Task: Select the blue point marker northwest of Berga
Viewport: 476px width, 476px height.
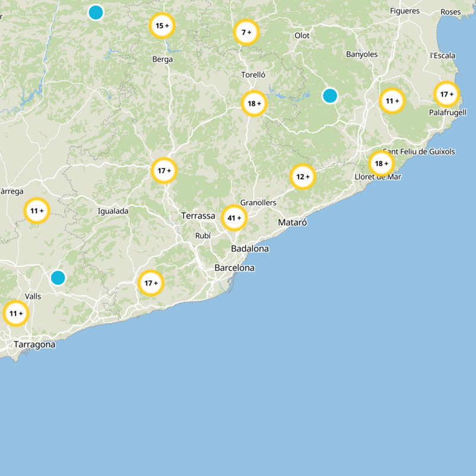Action: pyautogui.click(x=96, y=12)
